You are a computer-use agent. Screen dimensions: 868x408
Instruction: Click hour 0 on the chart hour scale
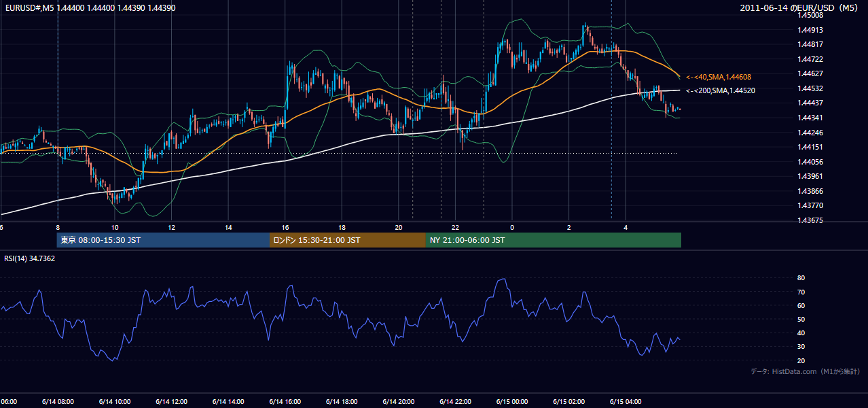(x=512, y=227)
